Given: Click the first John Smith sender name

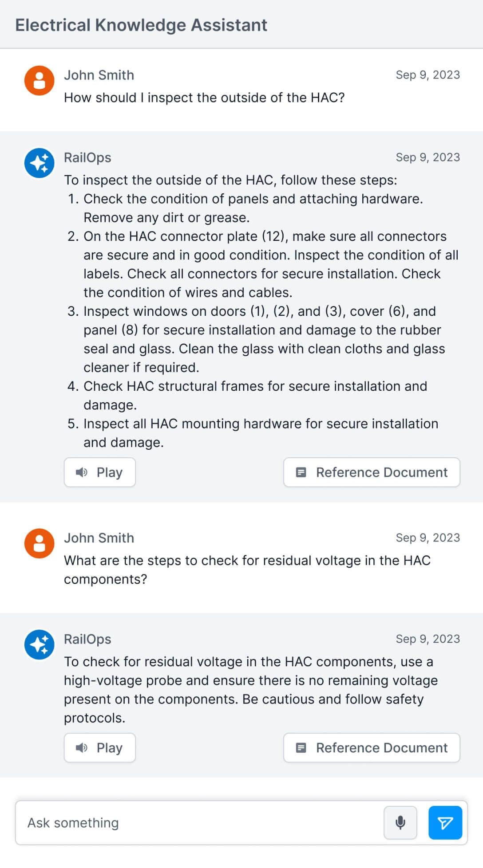Looking at the screenshot, I should click(99, 75).
